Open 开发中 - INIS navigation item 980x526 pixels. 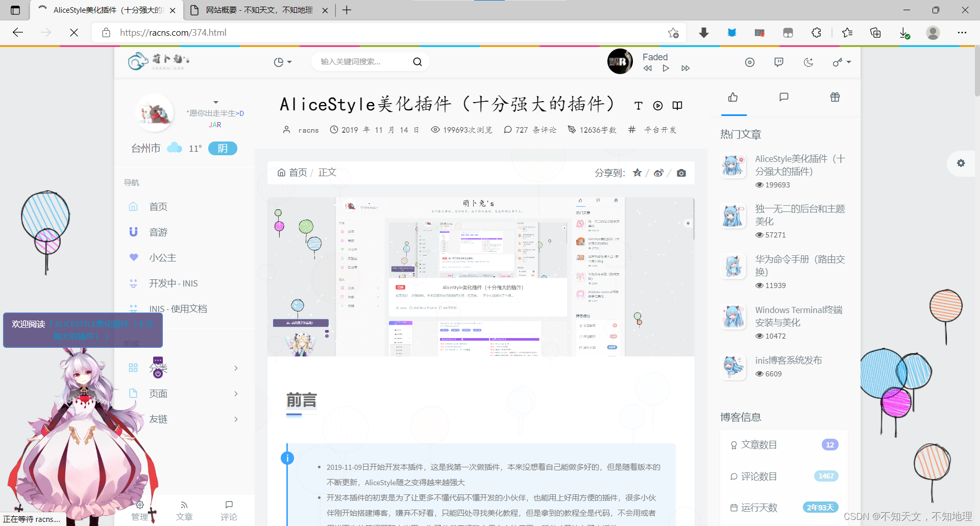tap(173, 283)
